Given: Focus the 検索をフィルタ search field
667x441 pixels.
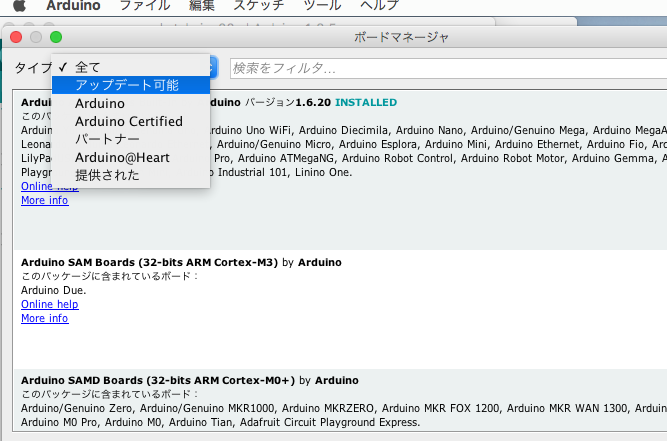Looking at the screenshot, I should (x=440, y=68).
